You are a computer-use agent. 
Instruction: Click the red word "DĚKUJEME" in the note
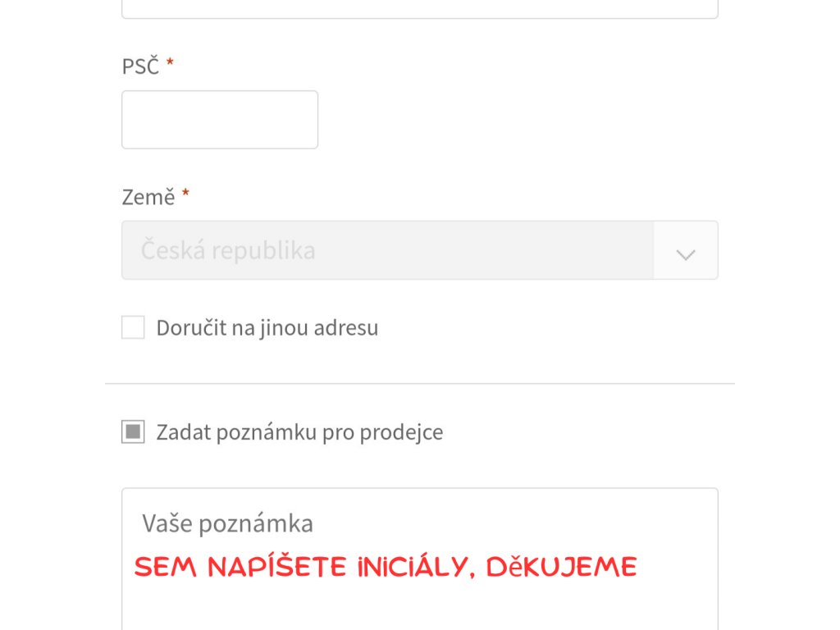pyautogui.click(x=561, y=567)
